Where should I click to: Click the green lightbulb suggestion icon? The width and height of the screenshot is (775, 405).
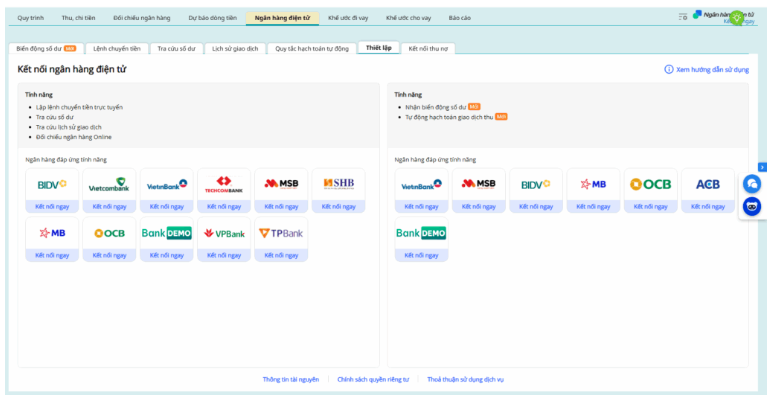(738, 17)
